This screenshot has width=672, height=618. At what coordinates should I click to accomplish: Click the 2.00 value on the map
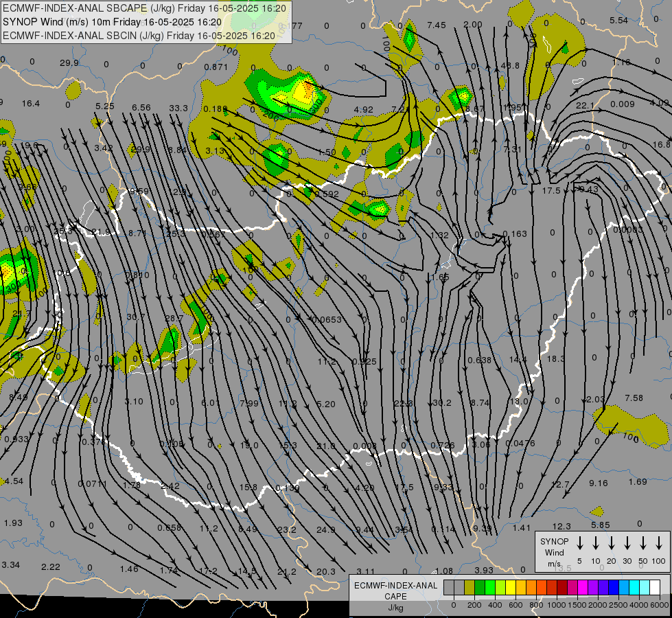473,25
